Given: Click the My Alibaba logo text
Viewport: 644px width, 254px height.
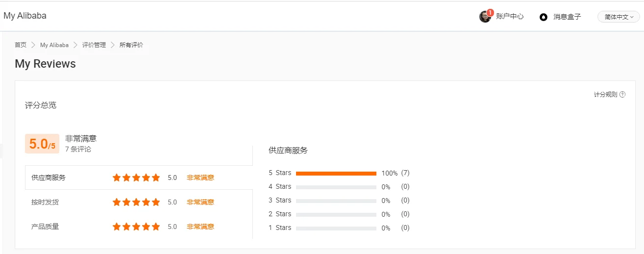Looking at the screenshot, I should coord(25,16).
